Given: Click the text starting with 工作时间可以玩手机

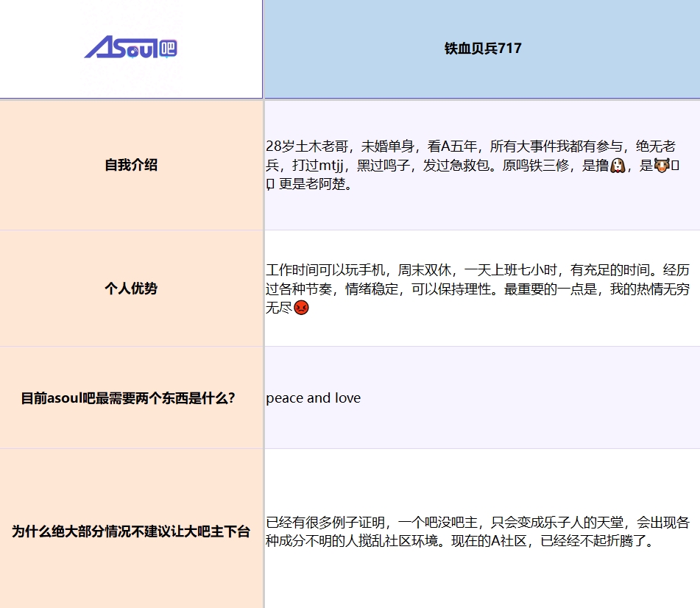Looking at the screenshot, I should pyautogui.click(x=478, y=289).
